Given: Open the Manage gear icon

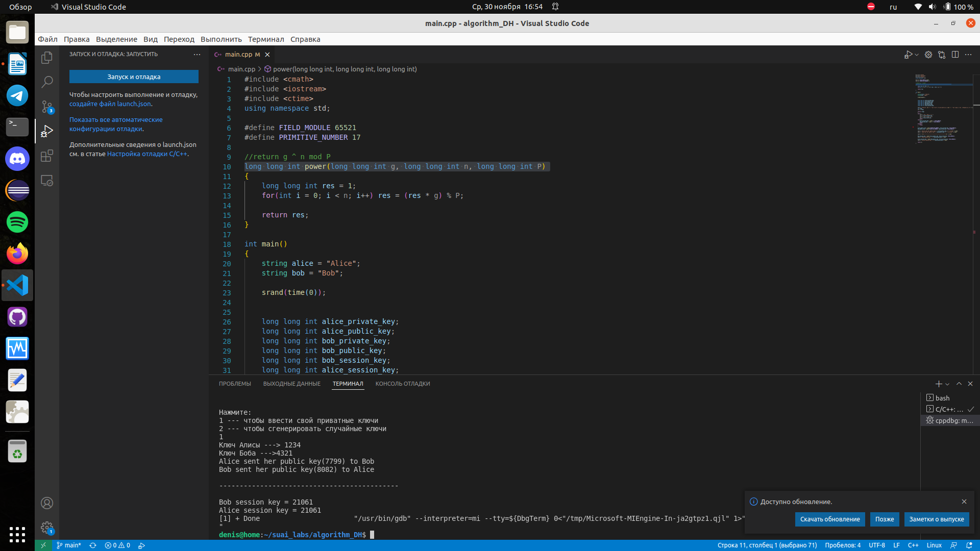Looking at the screenshot, I should [47, 528].
